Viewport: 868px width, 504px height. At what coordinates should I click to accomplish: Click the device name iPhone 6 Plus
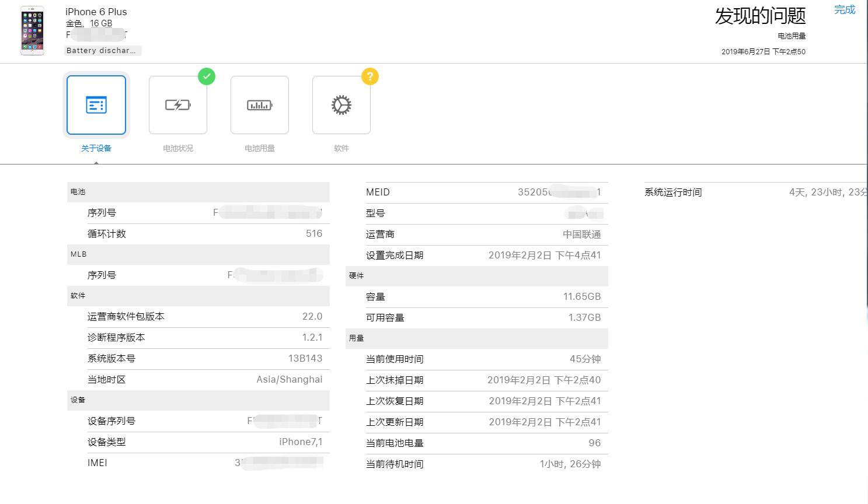pyautogui.click(x=95, y=12)
